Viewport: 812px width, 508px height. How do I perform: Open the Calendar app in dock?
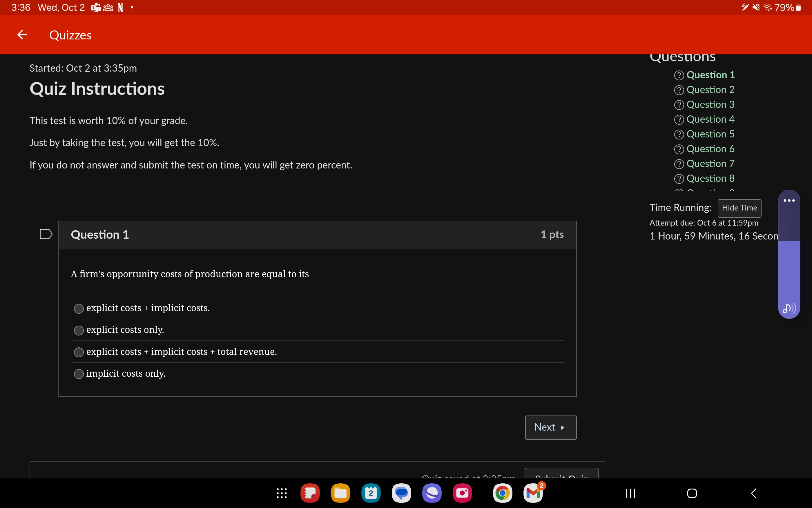371,493
